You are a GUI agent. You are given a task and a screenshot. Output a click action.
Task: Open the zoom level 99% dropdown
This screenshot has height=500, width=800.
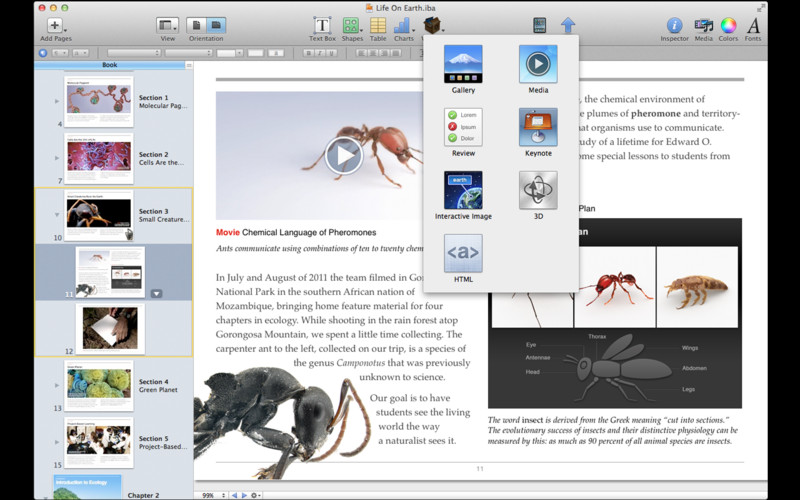(210, 495)
